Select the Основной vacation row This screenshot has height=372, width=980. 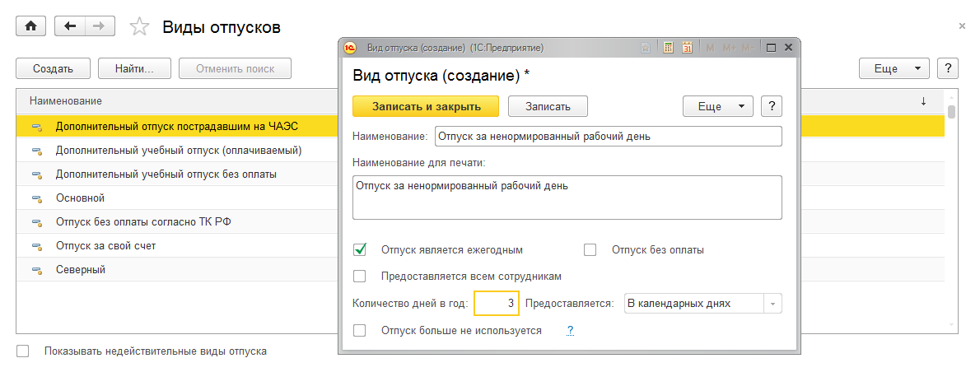(x=80, y=198)
